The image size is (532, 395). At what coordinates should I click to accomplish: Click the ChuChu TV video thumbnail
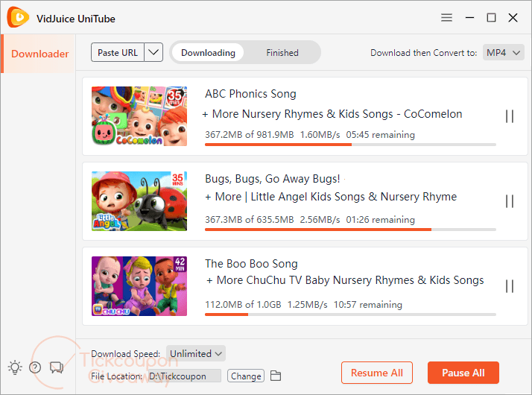139,286
